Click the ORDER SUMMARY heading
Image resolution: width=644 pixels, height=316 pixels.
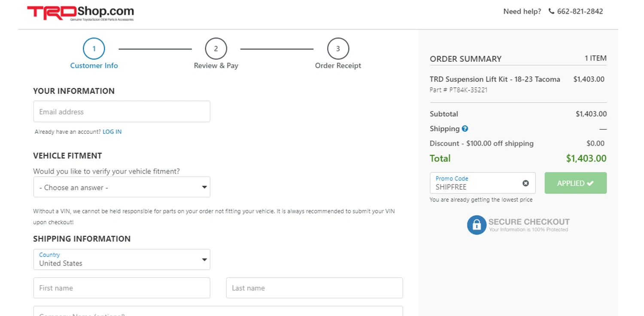coord(465,59)
